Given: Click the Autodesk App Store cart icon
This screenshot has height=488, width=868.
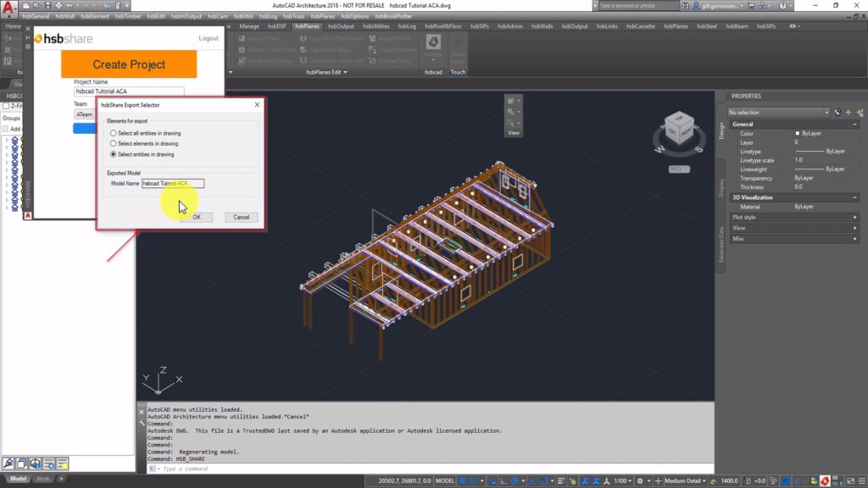Looking at the screenshot, I should pyautogui.click(x=751, y=6).
